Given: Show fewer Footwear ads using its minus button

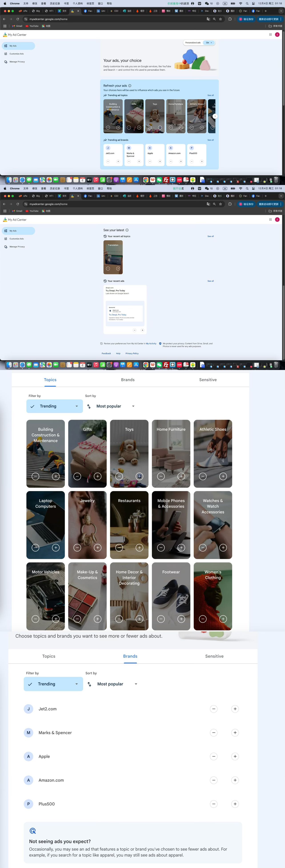Looking at the screenshot, I should tap(161, 619).
